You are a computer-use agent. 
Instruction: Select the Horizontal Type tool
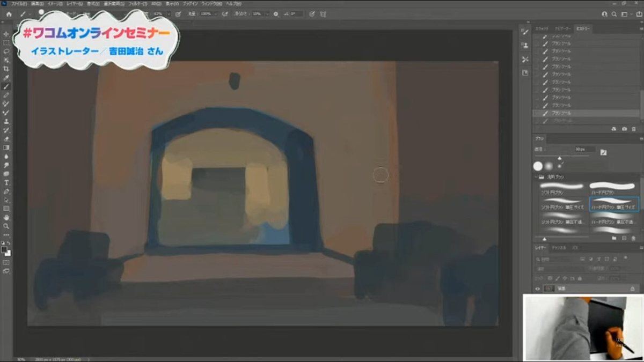pos(6,182)
